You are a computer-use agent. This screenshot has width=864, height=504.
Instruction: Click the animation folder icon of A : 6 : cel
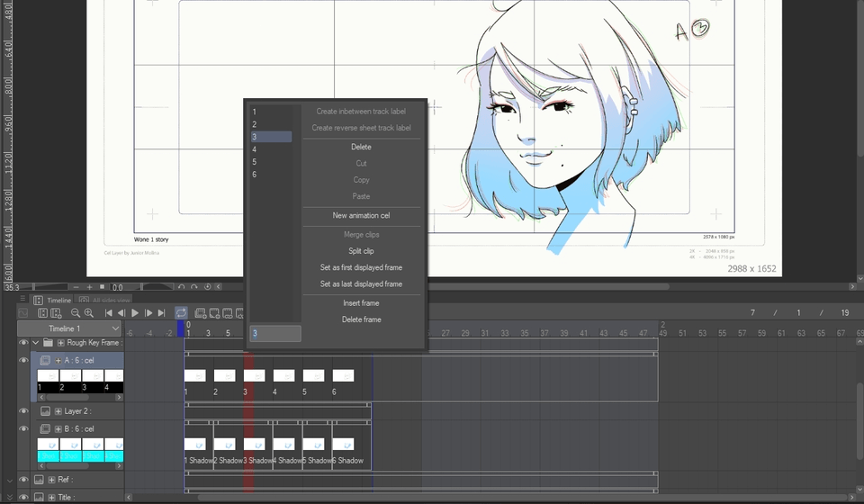[x=45, y=360]
